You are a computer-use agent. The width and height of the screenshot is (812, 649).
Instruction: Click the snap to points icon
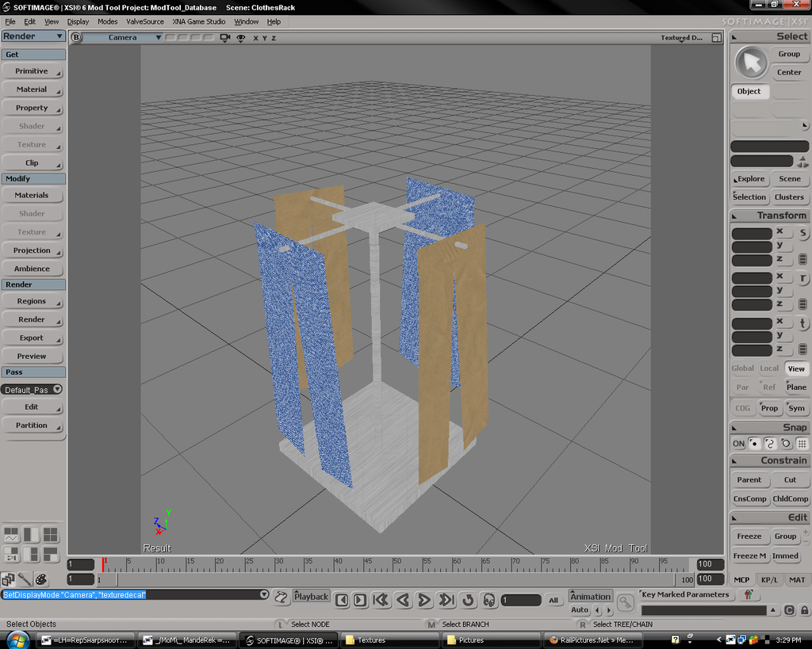[754, 444]
